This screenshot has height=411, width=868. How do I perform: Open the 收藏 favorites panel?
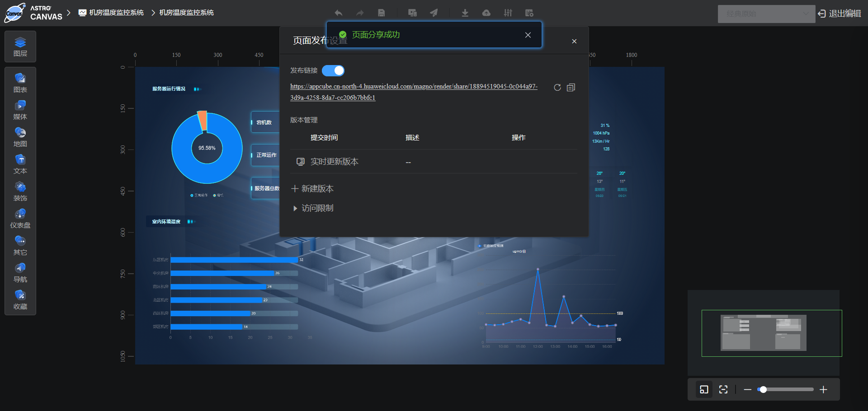(x=20, y=300)
